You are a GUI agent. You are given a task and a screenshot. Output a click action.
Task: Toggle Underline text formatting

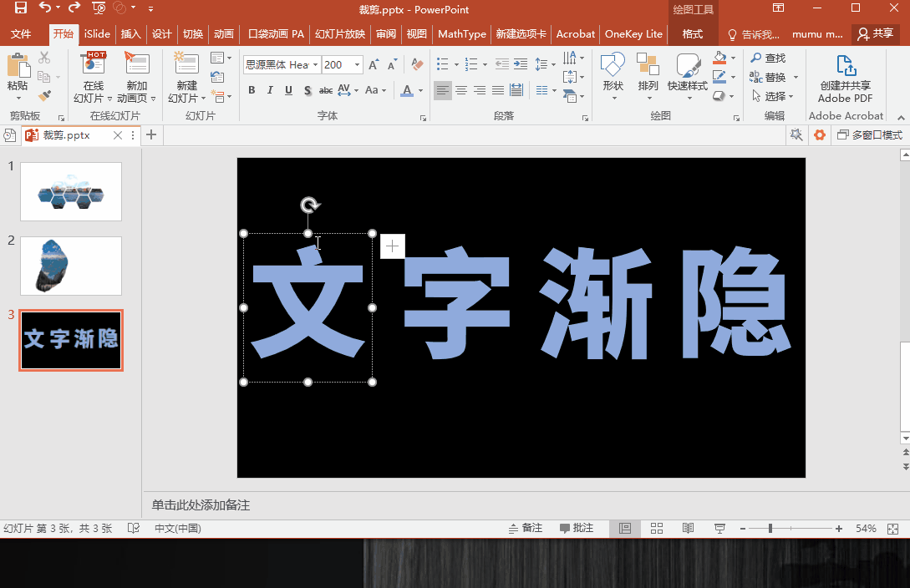coord(288,90)
